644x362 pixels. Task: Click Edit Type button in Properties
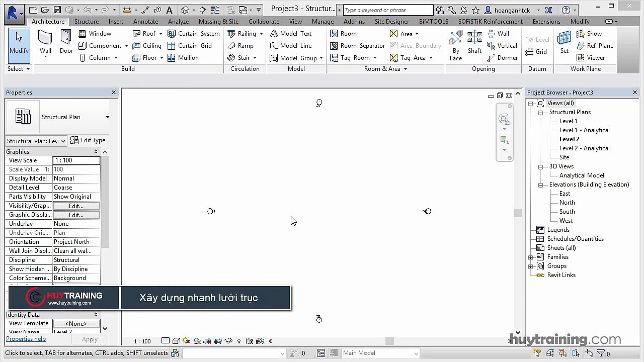88,140
